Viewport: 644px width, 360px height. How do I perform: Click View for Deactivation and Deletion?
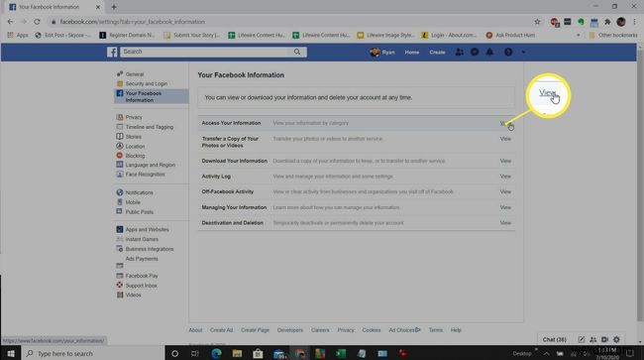pyautogui.click(x=505, y=223)
